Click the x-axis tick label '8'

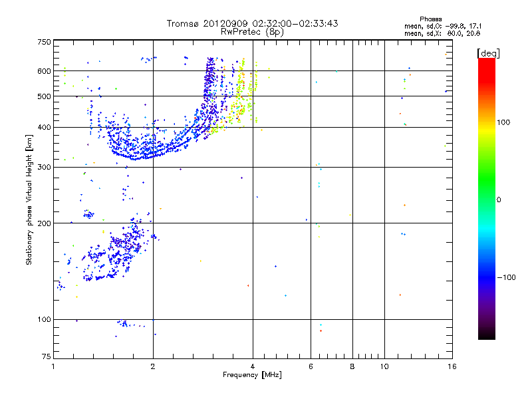coord(352,366)
